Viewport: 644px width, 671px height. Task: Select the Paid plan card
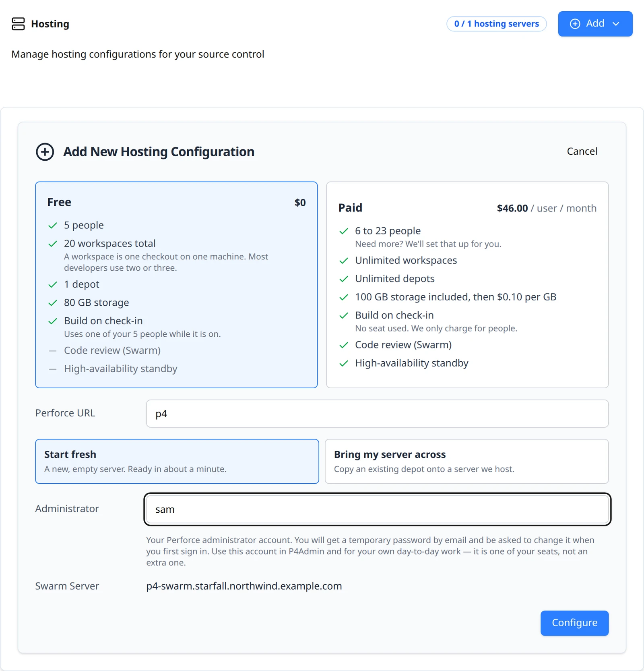pos(467,285)
